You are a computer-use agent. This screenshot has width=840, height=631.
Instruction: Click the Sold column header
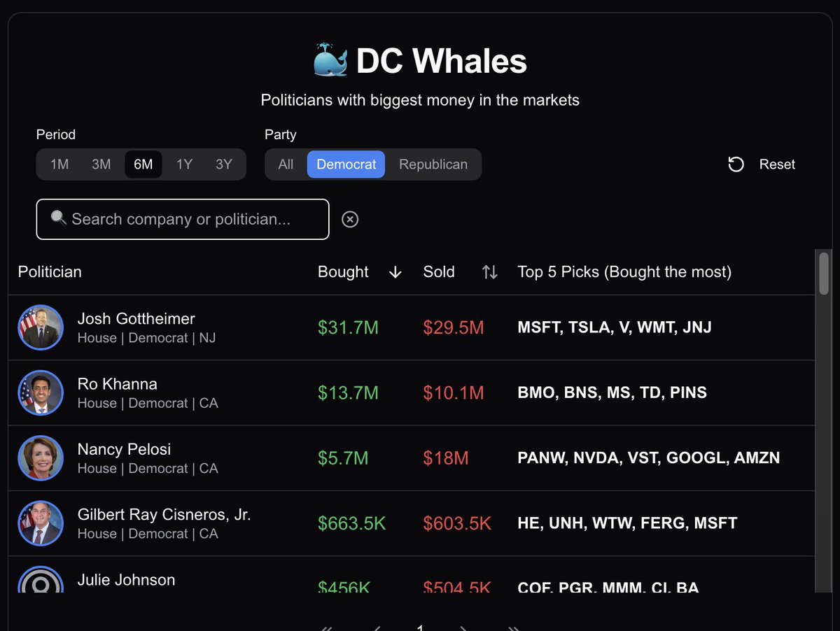click(x=439, y=272)
